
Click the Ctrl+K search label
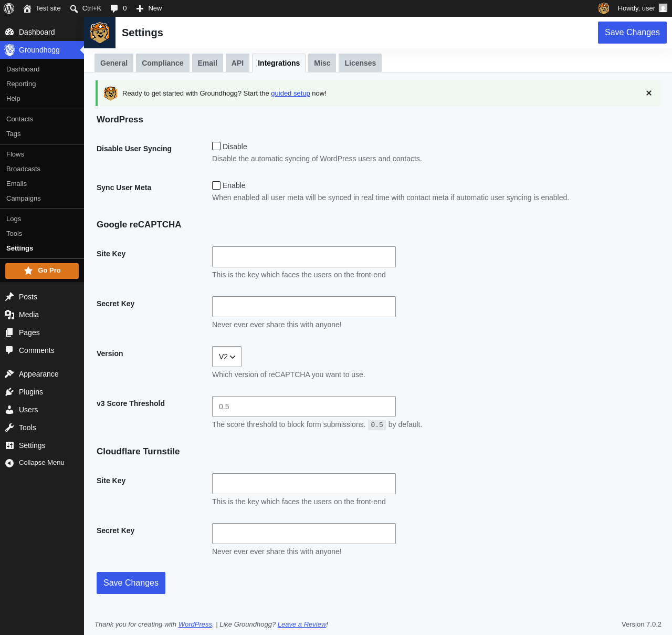pyautogui.click(x=92, y=8)
